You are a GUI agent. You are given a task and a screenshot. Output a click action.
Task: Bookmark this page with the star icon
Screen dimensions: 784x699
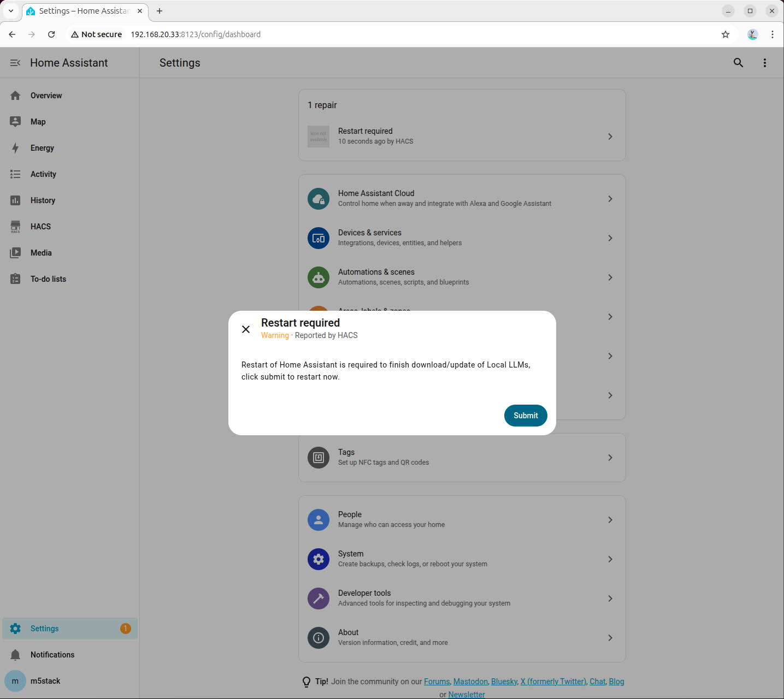(726, 34)
